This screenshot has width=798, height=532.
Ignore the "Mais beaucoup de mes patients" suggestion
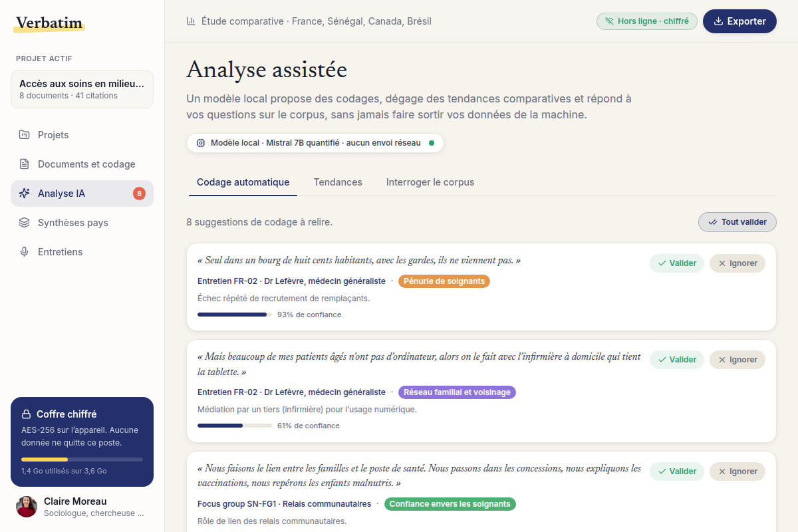737,360
